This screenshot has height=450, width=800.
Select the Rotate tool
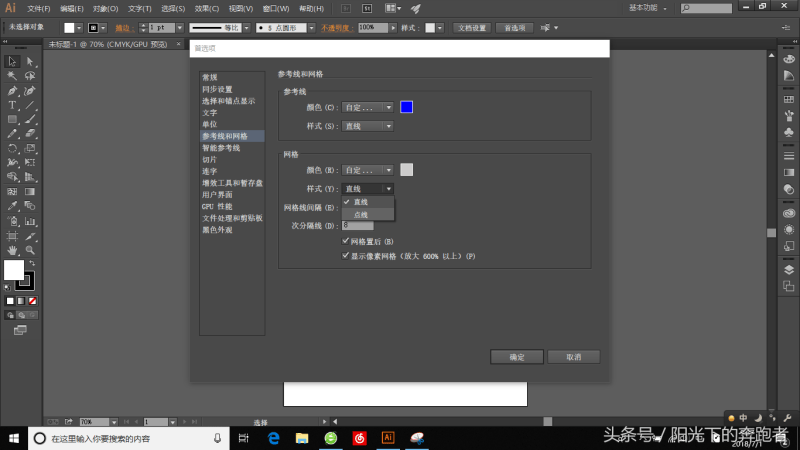point(12,148)
